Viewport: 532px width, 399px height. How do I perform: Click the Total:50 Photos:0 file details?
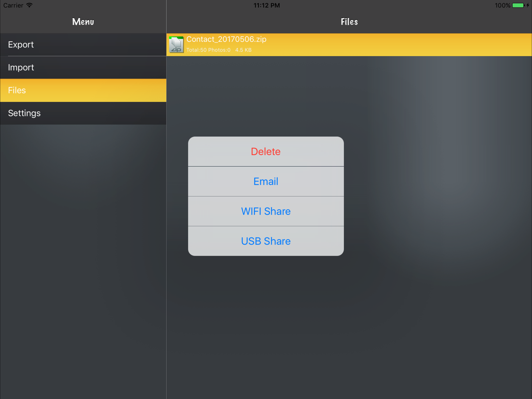(208, 50)
